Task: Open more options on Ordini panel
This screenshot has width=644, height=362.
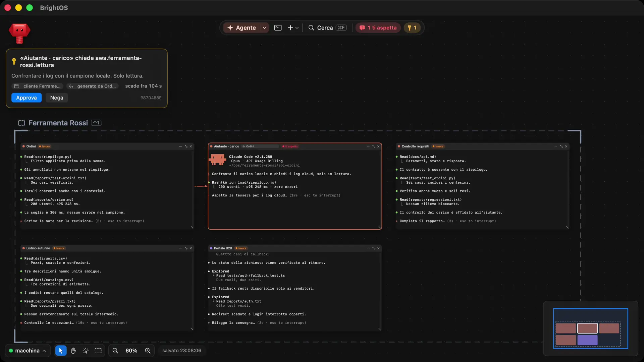Action: (180, 146)
